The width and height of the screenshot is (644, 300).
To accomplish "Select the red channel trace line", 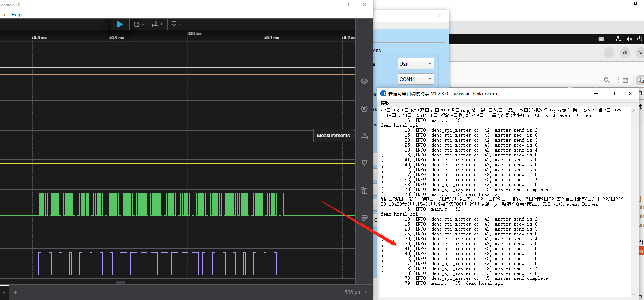I will pyautogui.click(x=177, y=104).
